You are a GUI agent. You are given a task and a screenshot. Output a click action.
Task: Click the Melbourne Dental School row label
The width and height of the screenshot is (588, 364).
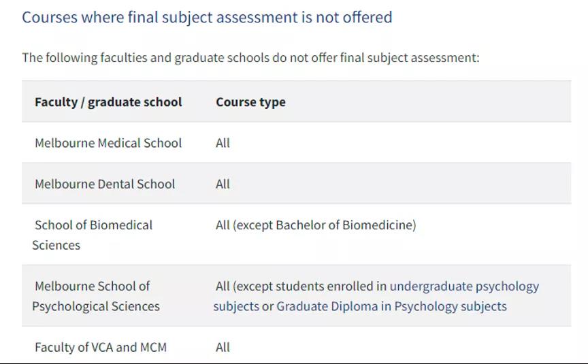(x=105, y=184)
